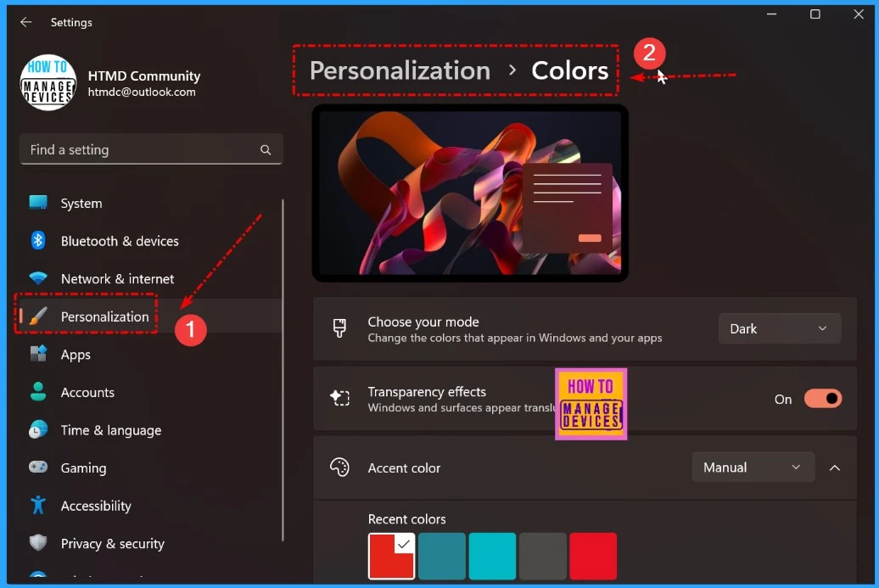Click the Time & language clock icon

click(x=38, y=429)
